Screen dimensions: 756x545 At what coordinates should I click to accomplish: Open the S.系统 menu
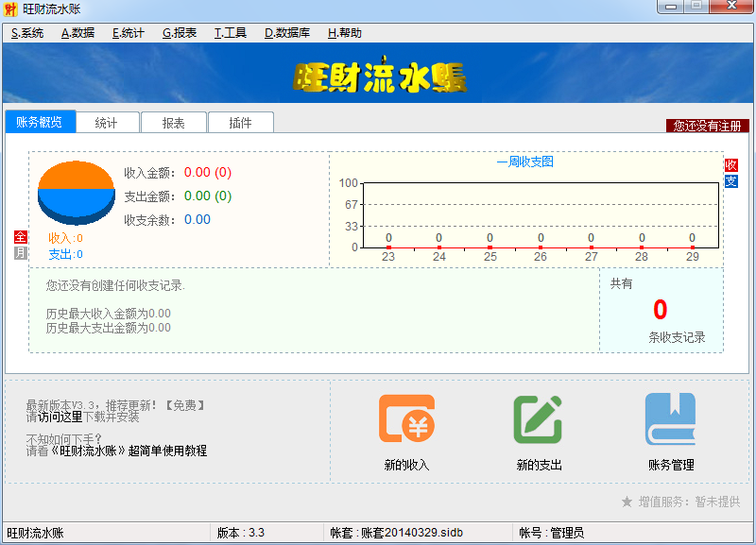tap(27, 33)
